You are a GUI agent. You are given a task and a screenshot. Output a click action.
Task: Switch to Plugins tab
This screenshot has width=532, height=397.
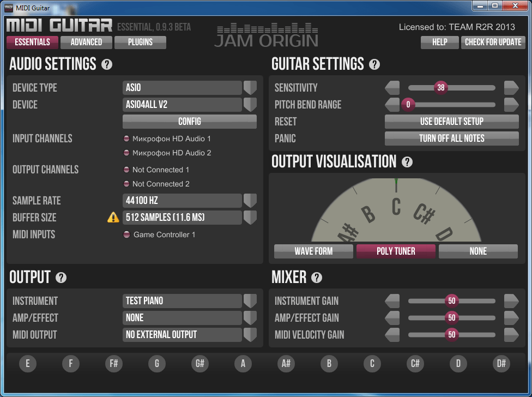coord(140,43)
